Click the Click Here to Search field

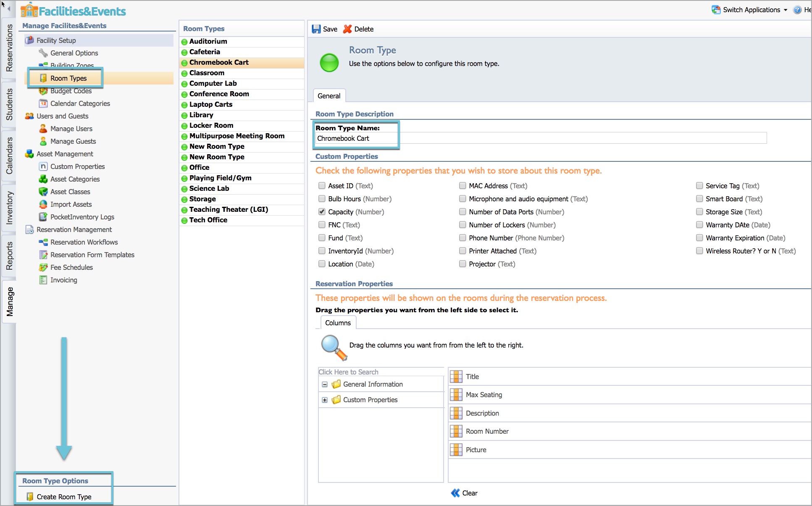(x=381, y=372)
